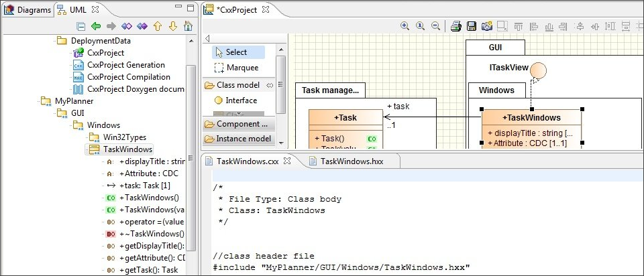Select CxxProject Compilation item
The height and width of the screenshot is (276, 644).
(x=121, y=77)
